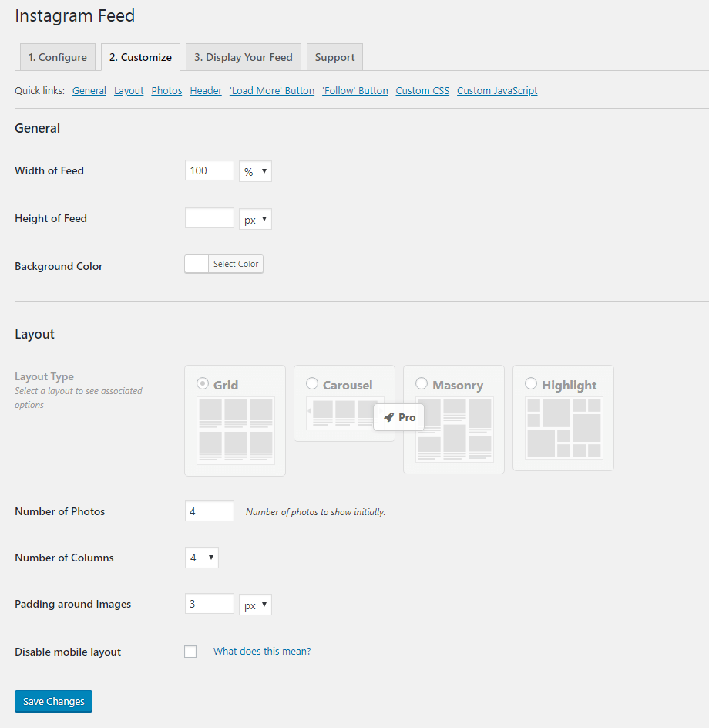The image size is (709, 728).
Task: Select the Grid radio button
Action: 203,383
